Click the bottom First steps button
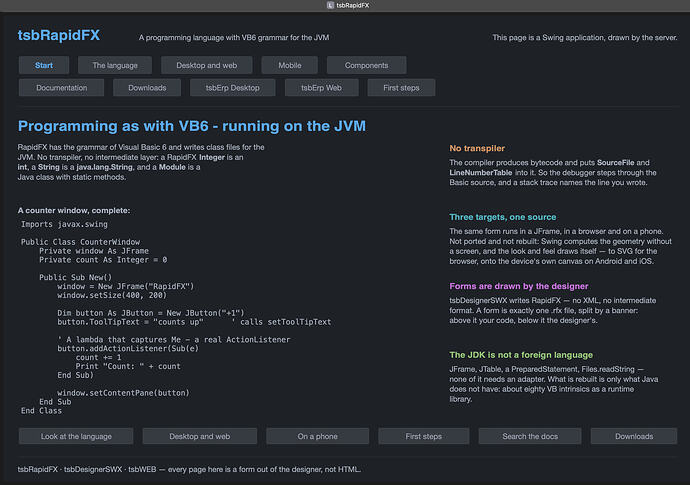 tap(423, 436)
